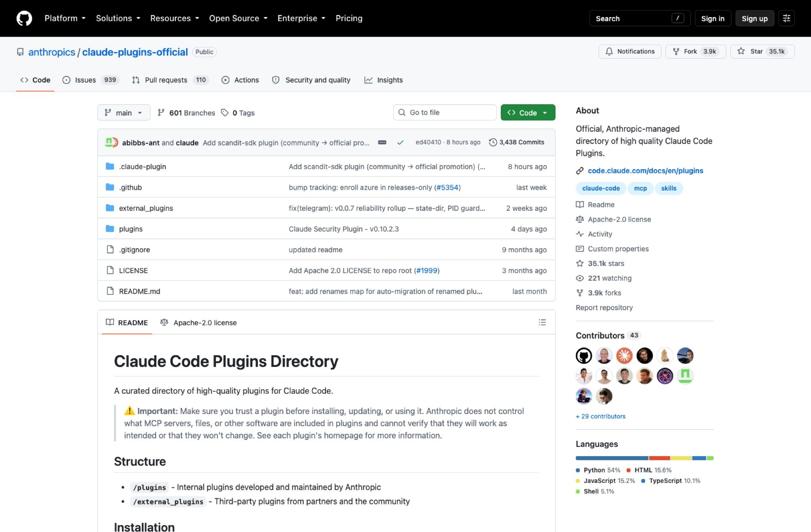Open the README outline list icon
The width and height of the screenshot is (811, 532).
click(x=542, y=322)
